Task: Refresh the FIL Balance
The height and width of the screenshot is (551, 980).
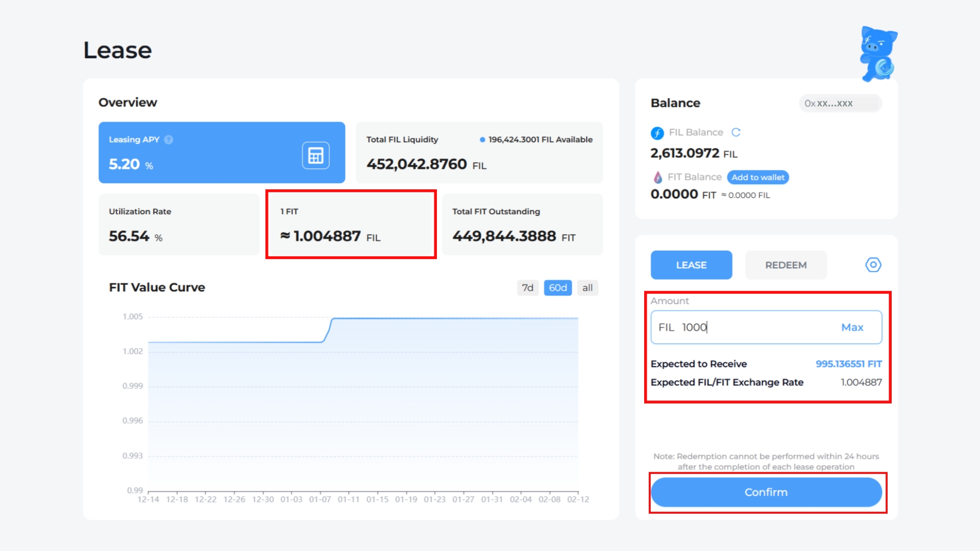Action: click(736, 133)
